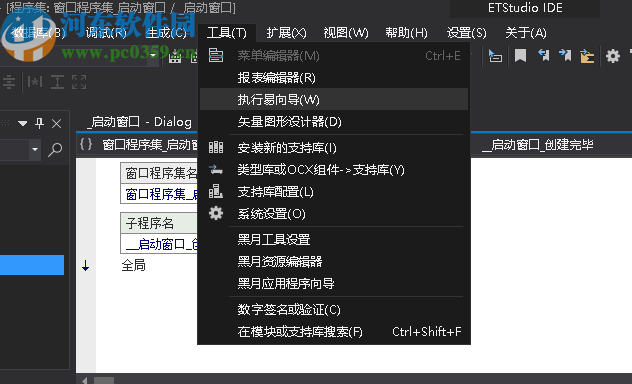Open the 设置(S) menu

[x=466, y=33]
